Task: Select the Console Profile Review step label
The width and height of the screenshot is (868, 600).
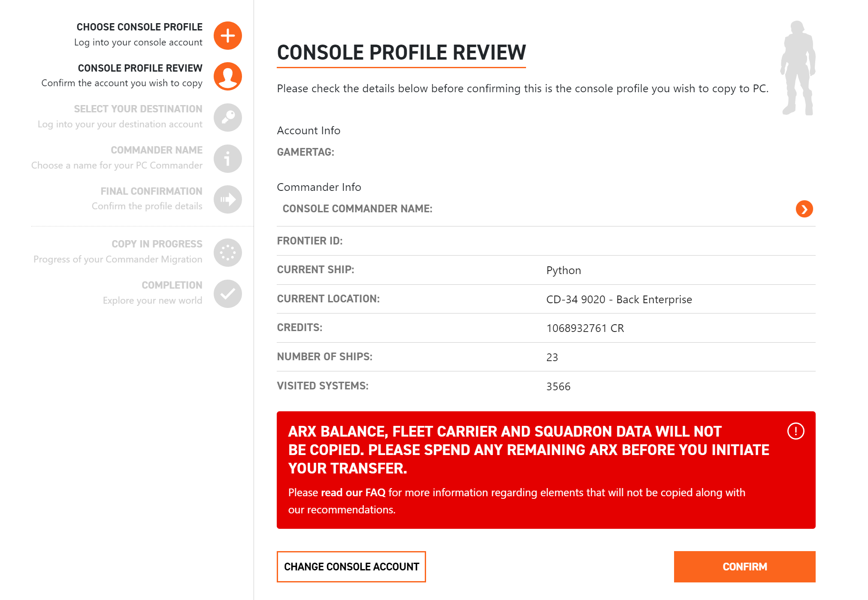Action: (x=140, y=68)
